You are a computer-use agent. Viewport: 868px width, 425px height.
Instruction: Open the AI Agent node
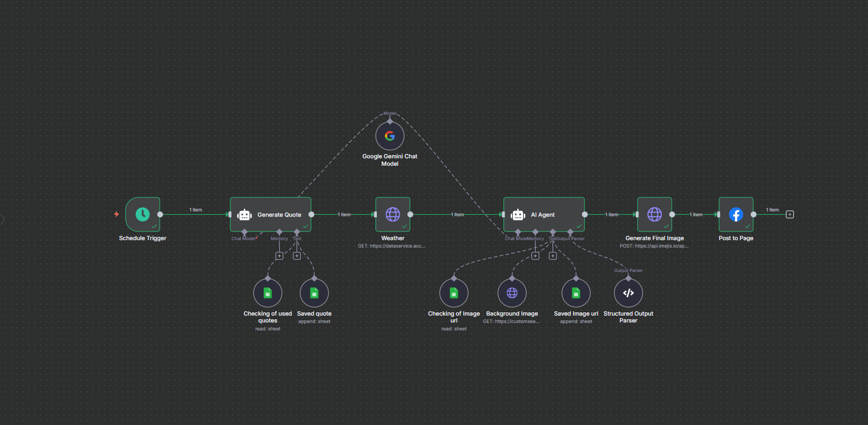[544, 215]
